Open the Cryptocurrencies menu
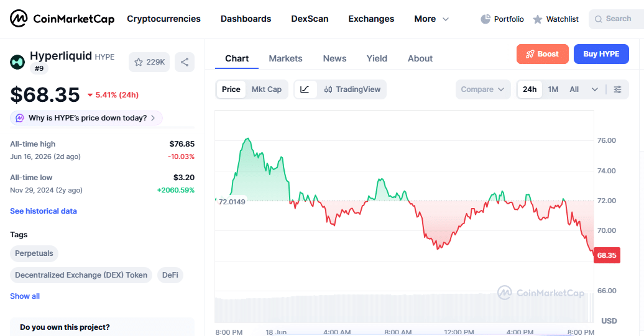The width and height of the screenshot is (644, 336). 163,19
